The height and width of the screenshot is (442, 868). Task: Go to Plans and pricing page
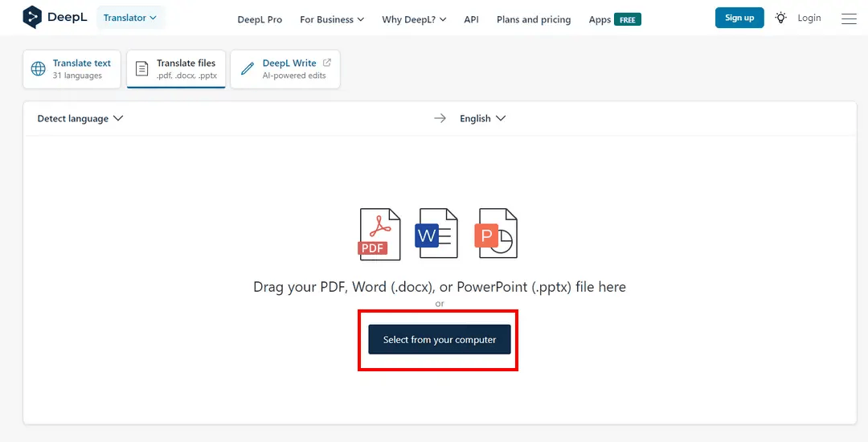pyautogui.click(x=534, y=19)
